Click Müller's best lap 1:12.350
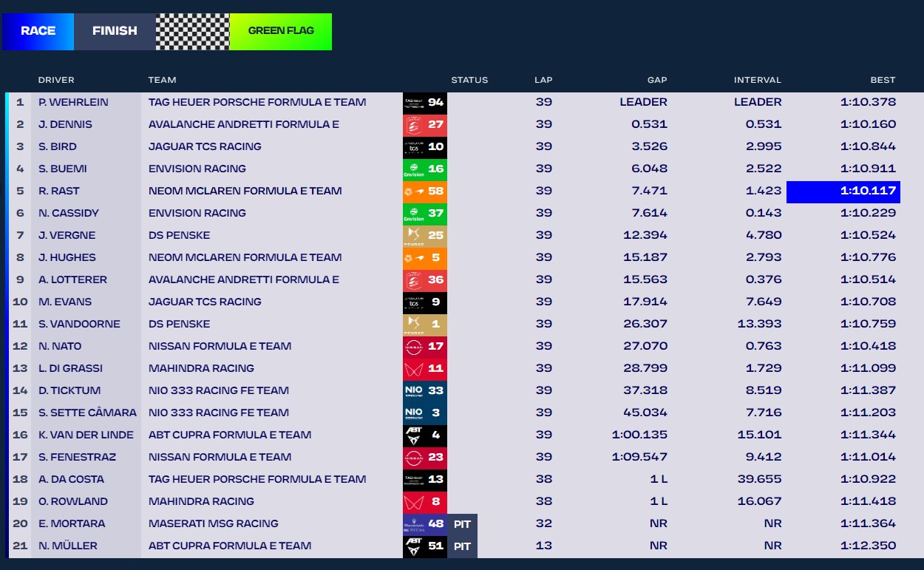This screenshot has height=570, width=924. tap(869, 546)
